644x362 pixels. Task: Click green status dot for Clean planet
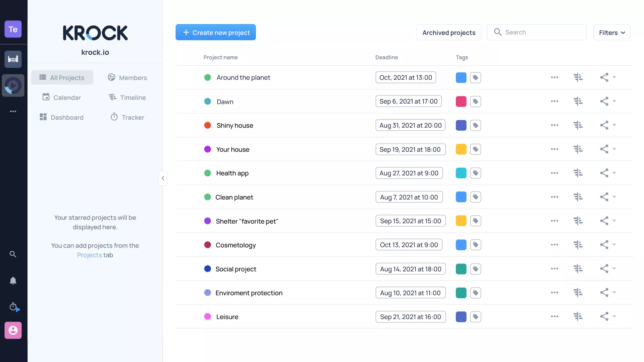click(208, 197)
